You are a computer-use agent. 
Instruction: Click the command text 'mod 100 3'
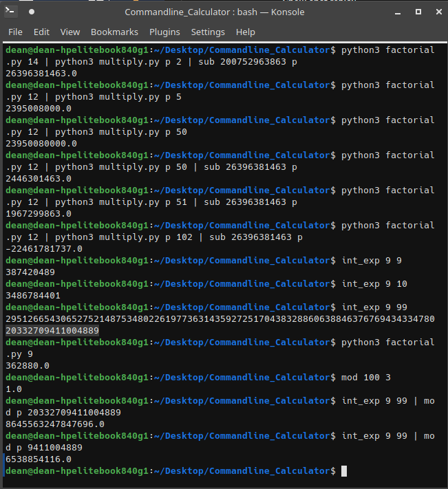tap(366, 378)
